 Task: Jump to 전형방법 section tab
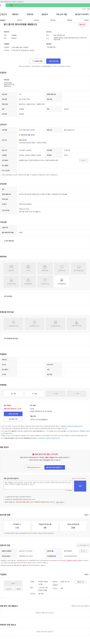[x=70, y=20]
